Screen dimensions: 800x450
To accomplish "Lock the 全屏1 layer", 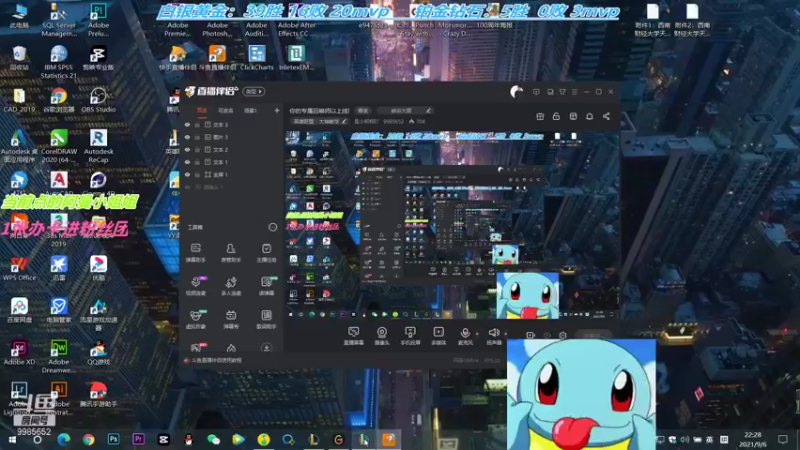I will pos(197,174).
